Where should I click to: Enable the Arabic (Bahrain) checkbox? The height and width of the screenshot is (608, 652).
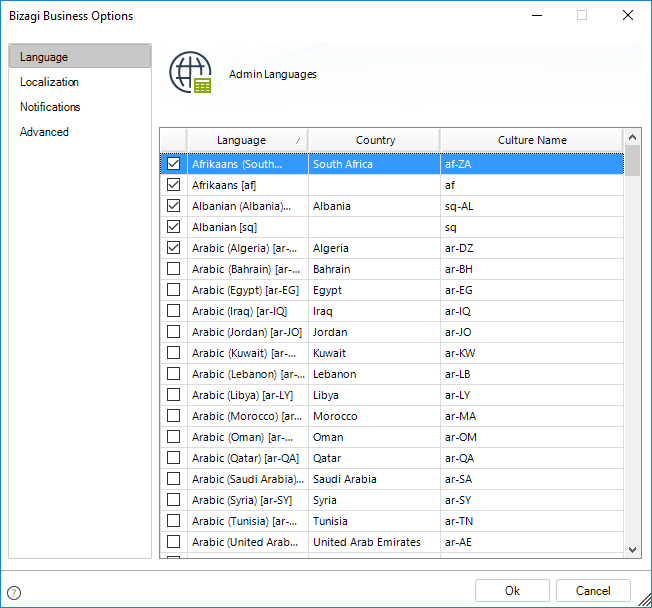(173, 268)
